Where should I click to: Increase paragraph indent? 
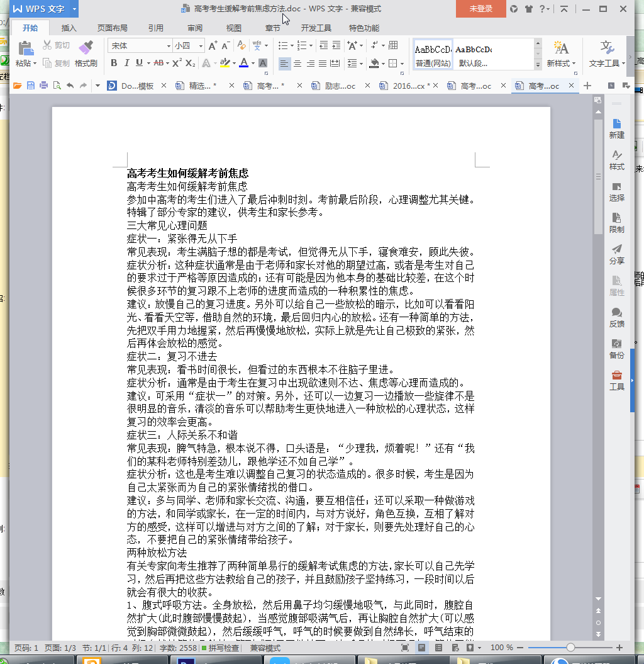click(336, 45)
